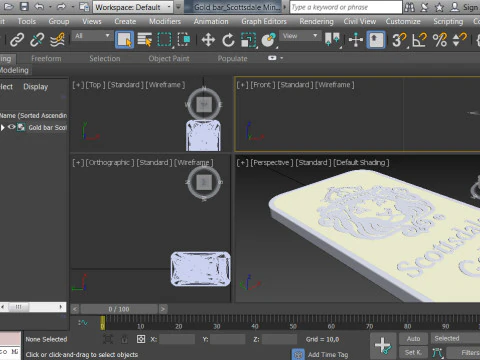Toggle Window/Crossing selection mode
This screenshot has height=360, width=480.
184,40
